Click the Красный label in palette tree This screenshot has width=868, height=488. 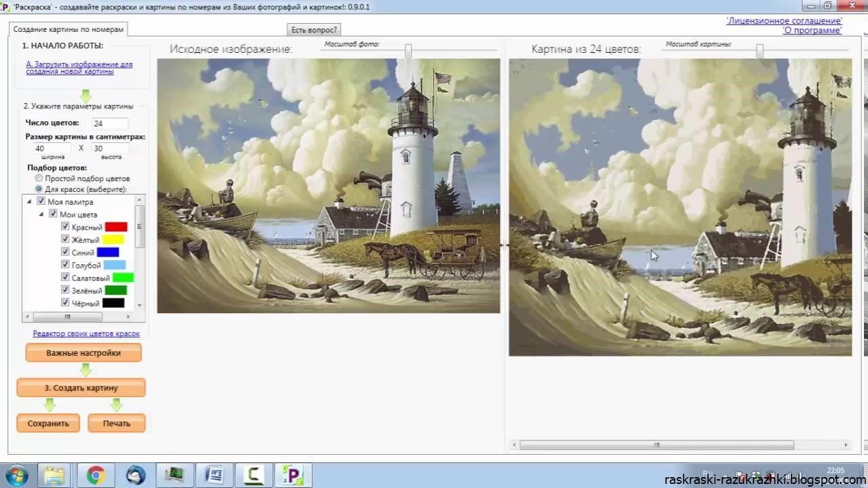pos(87,227)
